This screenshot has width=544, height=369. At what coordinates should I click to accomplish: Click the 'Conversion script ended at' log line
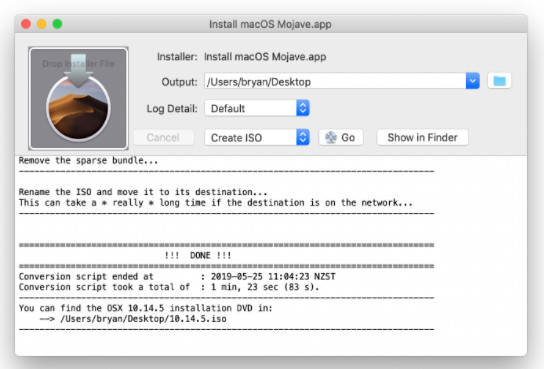click(x=177, y=276)
